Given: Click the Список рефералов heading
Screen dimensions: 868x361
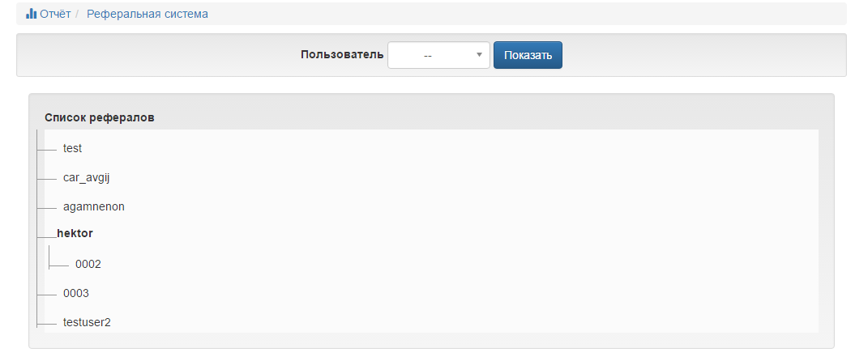Looking at the screenshot, I should click(x=100, y=117).
